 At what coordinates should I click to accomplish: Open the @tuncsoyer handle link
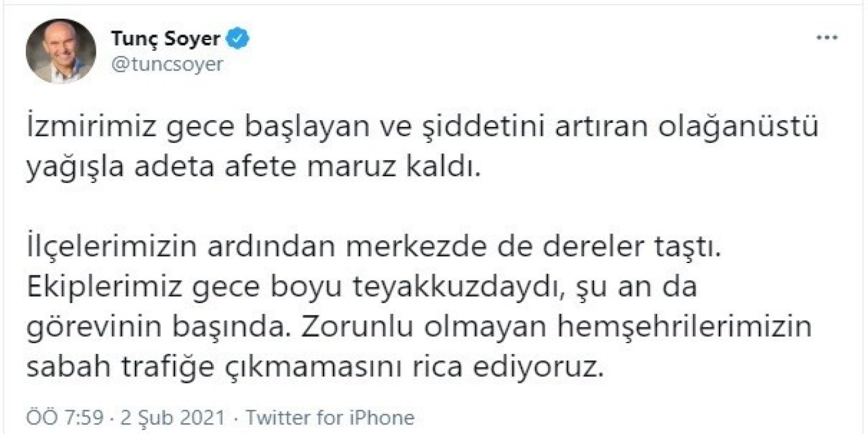click(x=166, y=65)
